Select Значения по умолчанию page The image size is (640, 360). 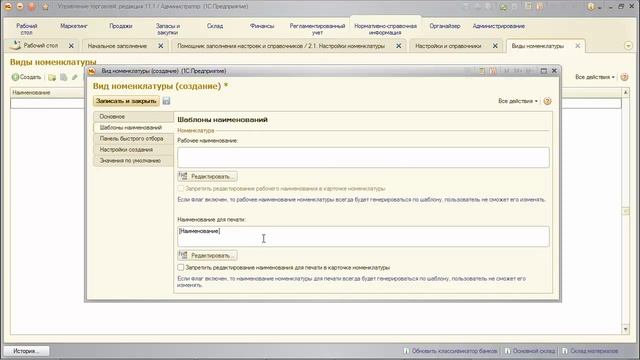(133, 160)
